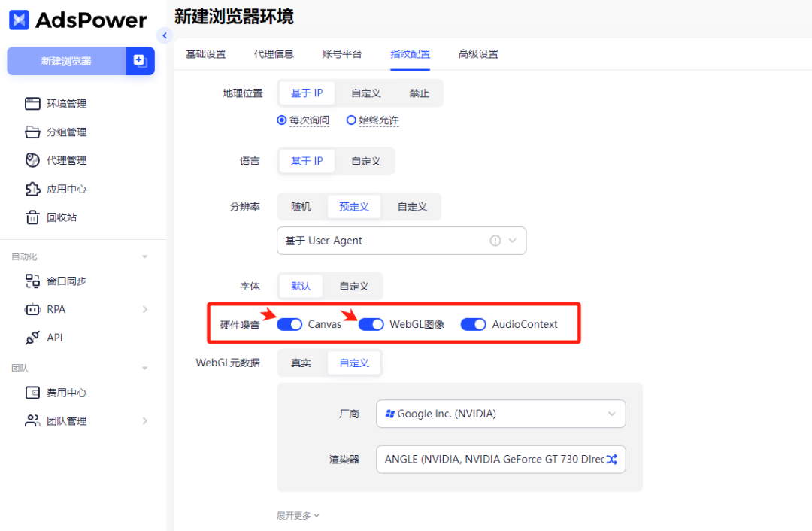Set 字体 to 默认
The image size is (812, 531).
pyautogui.click(x=301, y=286)
